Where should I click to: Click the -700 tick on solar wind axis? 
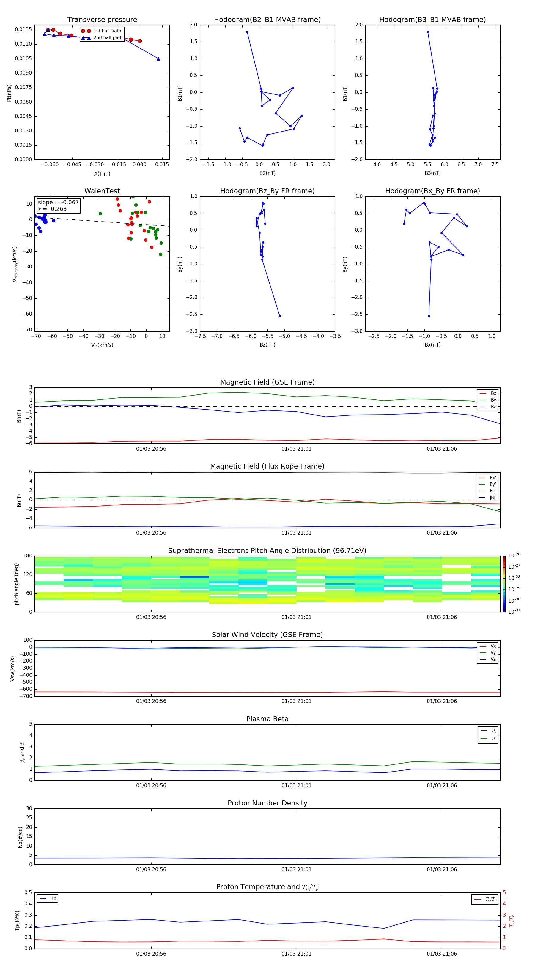click(x=26, y=696)
